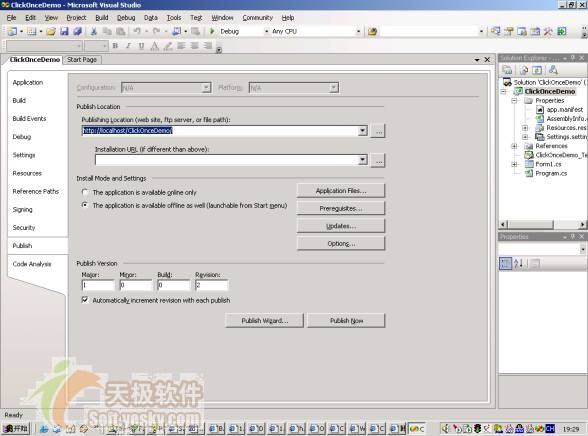Select 'available online only' radio option

pos(85,192)
